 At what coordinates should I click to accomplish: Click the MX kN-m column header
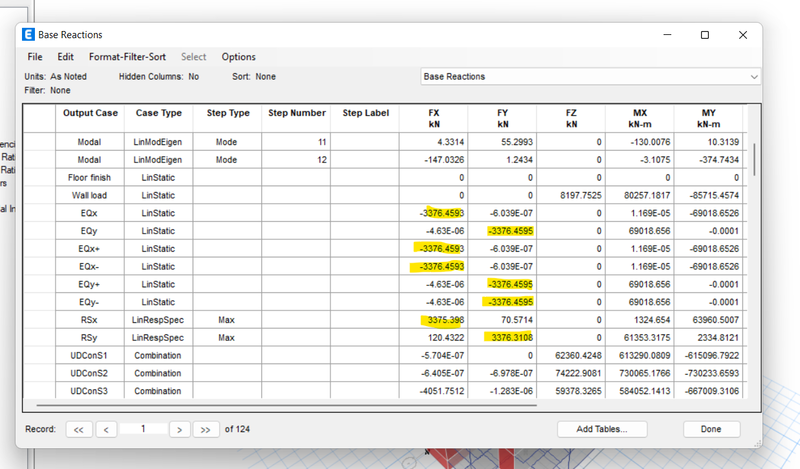[x=640, y=118]
